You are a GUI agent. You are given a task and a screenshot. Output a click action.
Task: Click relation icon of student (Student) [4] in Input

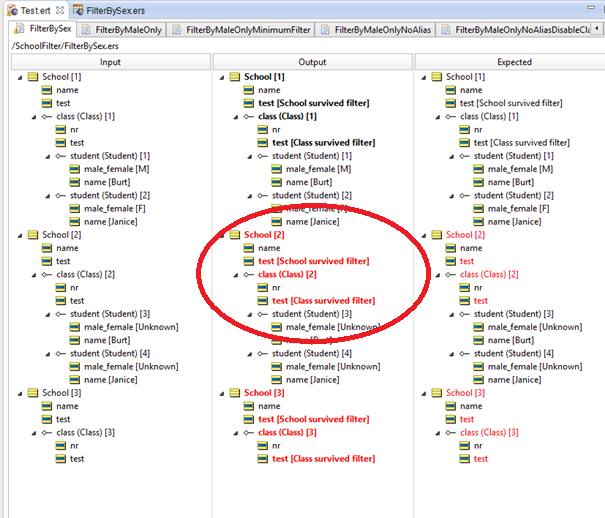(61, 354)
